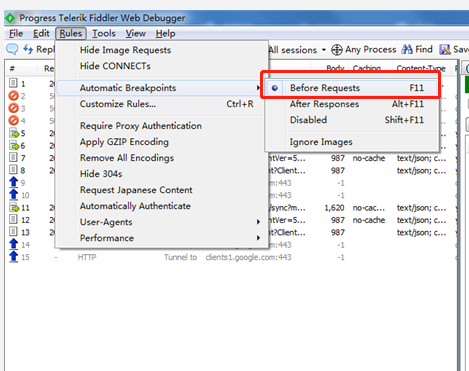This screenshot has width=469, height=371.
Task: Click the 1,620 body size cell
Action: click(334, 208)
